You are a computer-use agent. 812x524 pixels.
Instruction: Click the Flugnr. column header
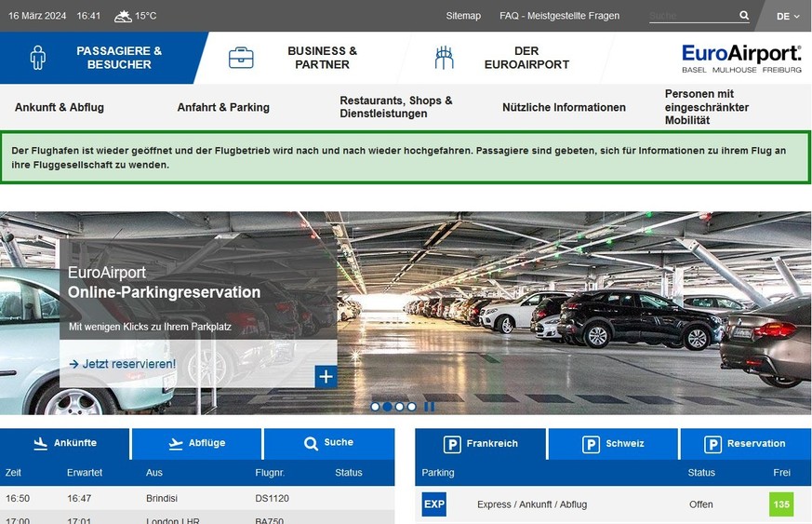pyautogui.click(x=270, y=473)
